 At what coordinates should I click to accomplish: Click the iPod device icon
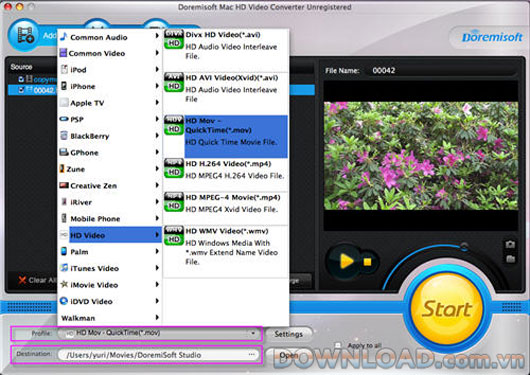[64, 69]
